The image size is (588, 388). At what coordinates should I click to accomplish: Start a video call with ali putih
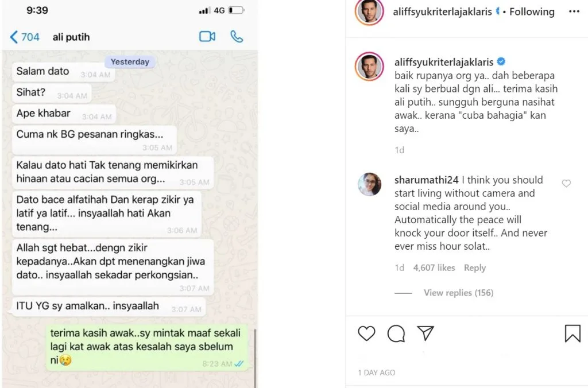tap(207, 36)
